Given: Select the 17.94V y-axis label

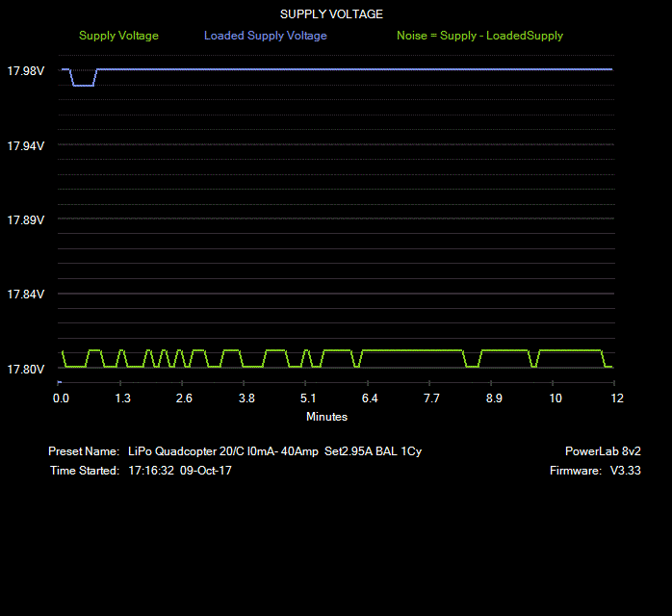Looking at the screenshot, I should click(26, 145).
